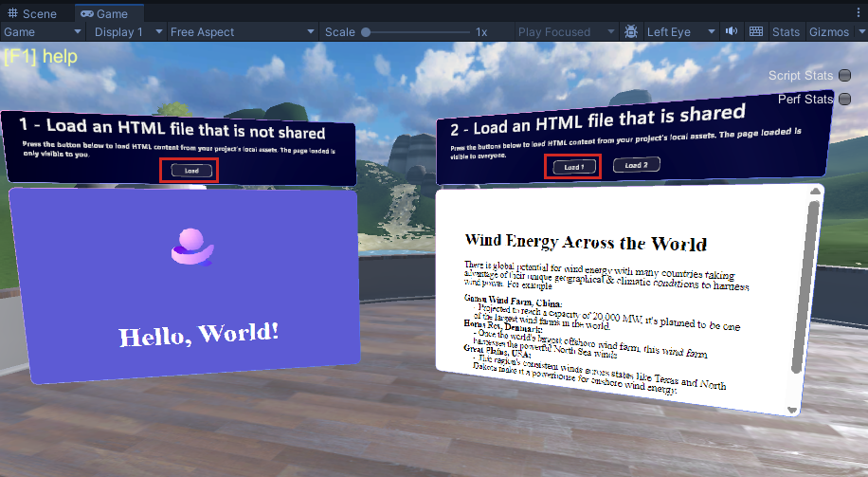868x477 pixels.
Task: Click the web page scrollbar thumb
Action: pos(804,287)
